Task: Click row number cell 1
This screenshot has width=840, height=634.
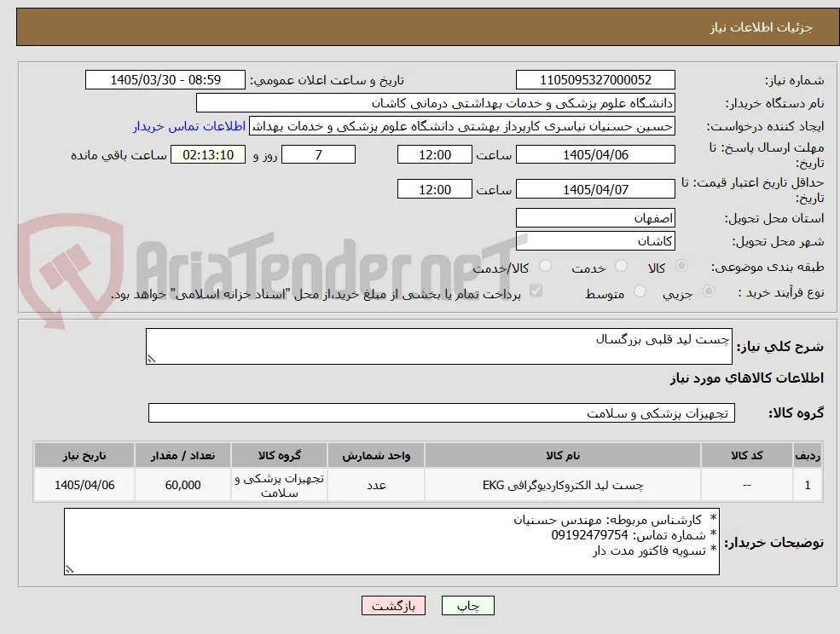Action: 808,485
